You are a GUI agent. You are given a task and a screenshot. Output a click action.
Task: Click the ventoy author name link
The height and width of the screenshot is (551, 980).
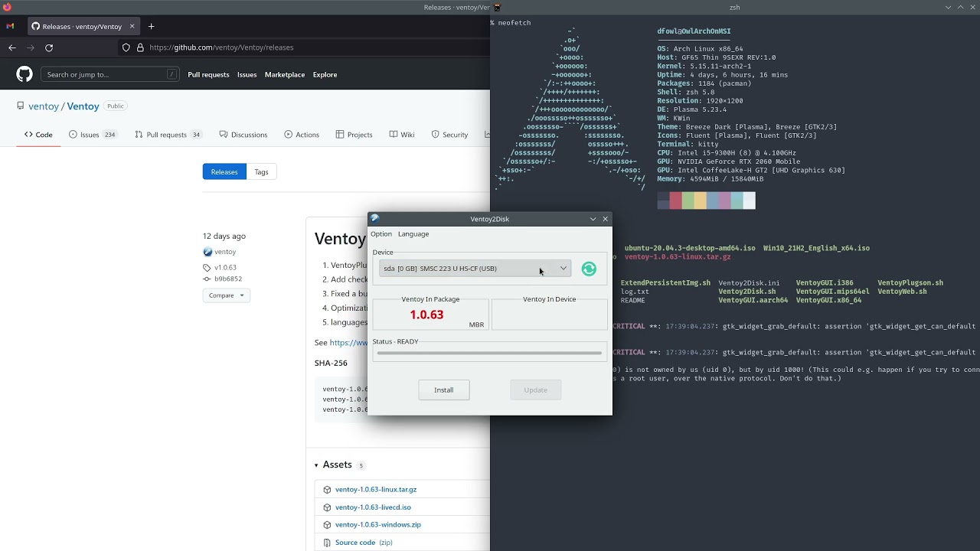(225, 252)
